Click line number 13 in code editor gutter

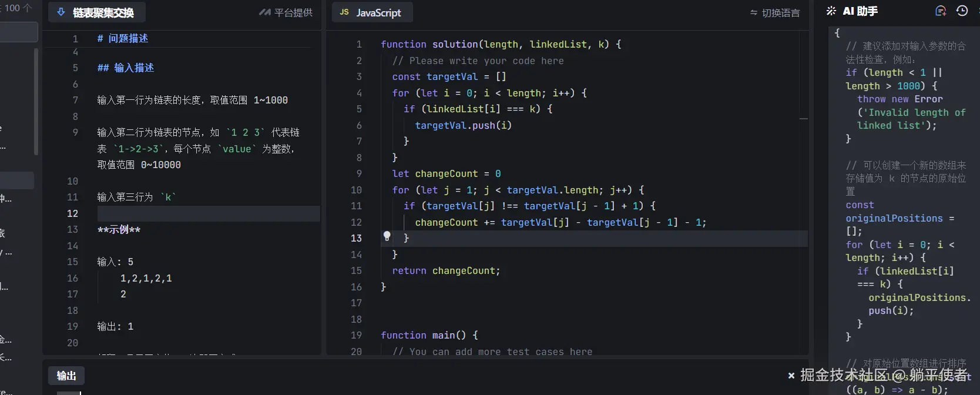(356, 238)
